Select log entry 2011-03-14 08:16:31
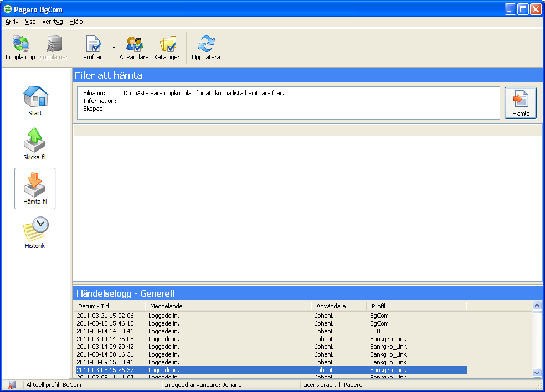545x392 pixels. point(271,354)
